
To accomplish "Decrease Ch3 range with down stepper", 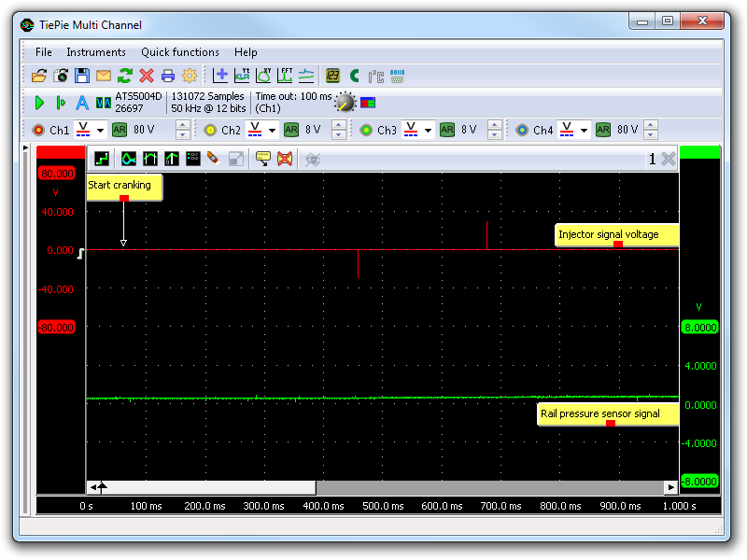I will click(x=495, y=134).
